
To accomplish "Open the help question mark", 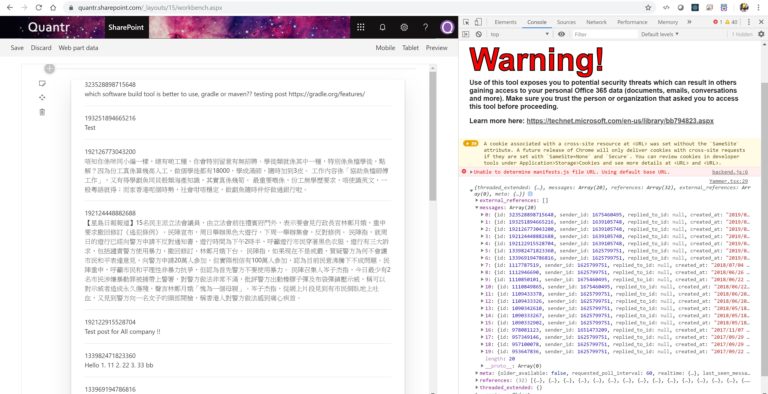I will tap(426, 27).
